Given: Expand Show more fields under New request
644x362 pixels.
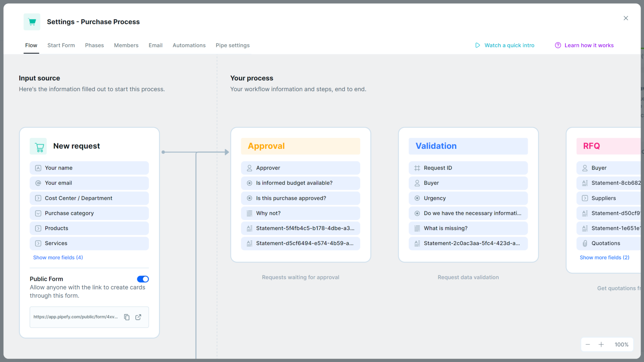Looking at the screenshot, I should pos(58,257).
